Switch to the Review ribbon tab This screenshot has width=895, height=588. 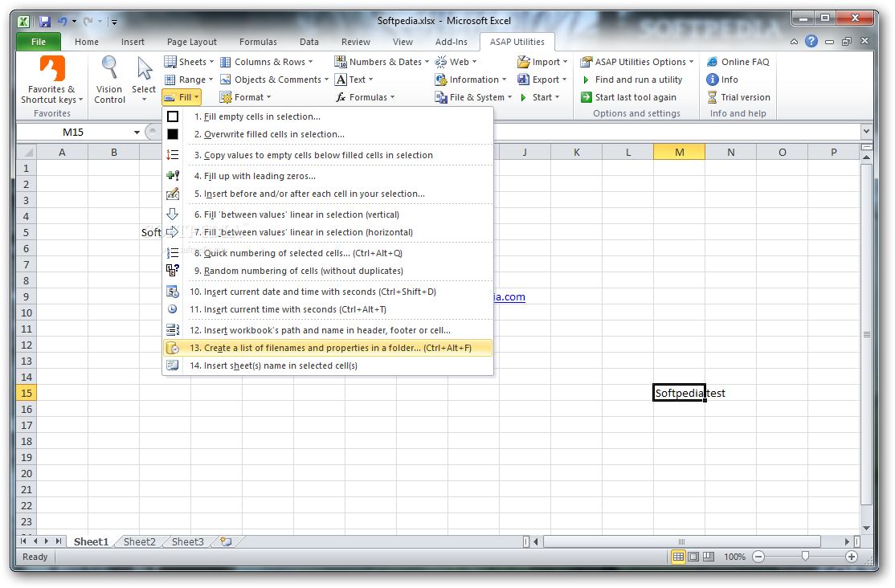pos(356,42)
